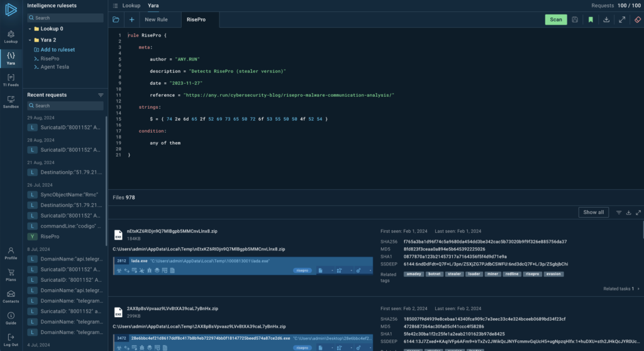This screenshot has width=644, height=351.
Task: Save the rule with the floppy disk icon
Action: (x=575, y=19)
